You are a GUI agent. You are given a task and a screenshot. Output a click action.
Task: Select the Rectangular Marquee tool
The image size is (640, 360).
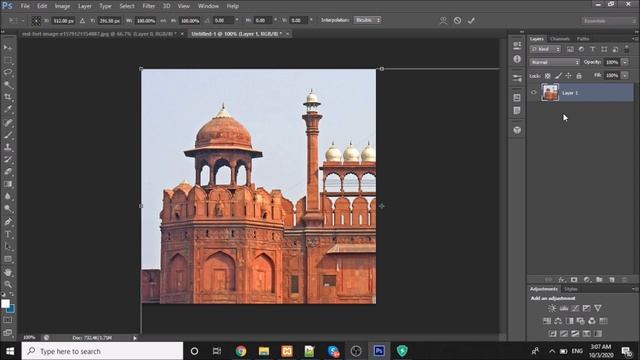tap(8, 60)
